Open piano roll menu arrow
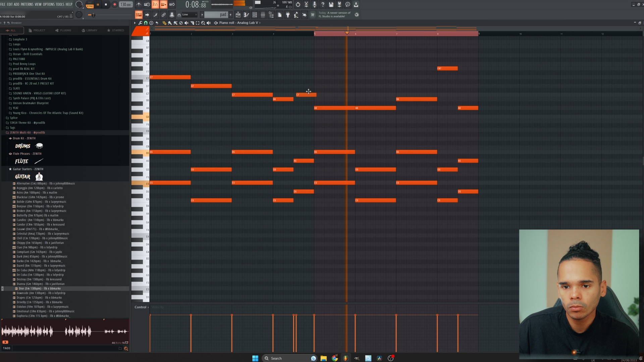Viewport: 644px width, 362px height. pyautogui.click(x=135, y=23)
